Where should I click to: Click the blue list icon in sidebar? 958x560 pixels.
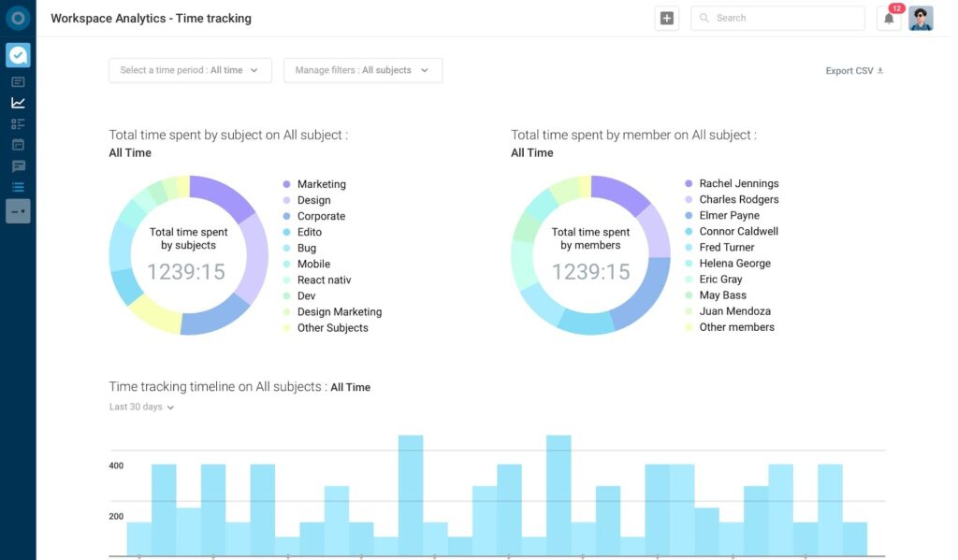pos(18,187)
